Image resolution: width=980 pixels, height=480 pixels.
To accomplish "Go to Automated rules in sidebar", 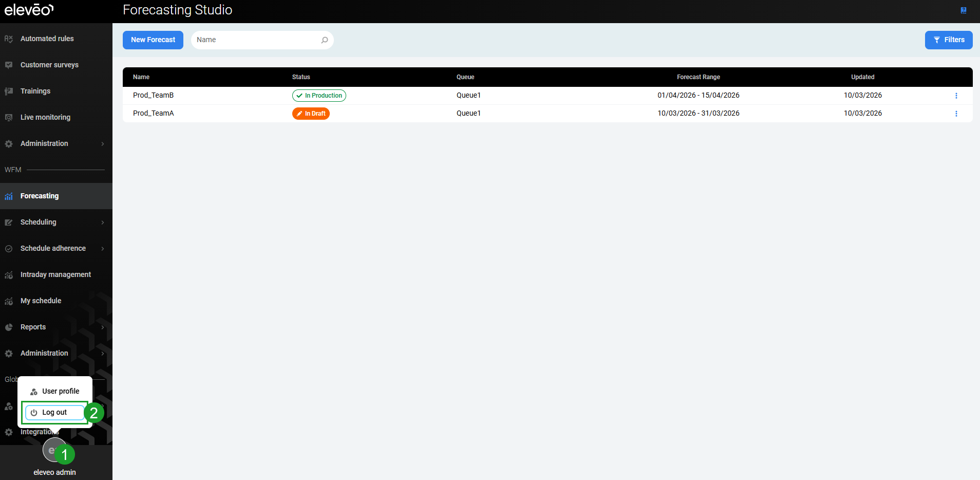I will pos(47,39).
